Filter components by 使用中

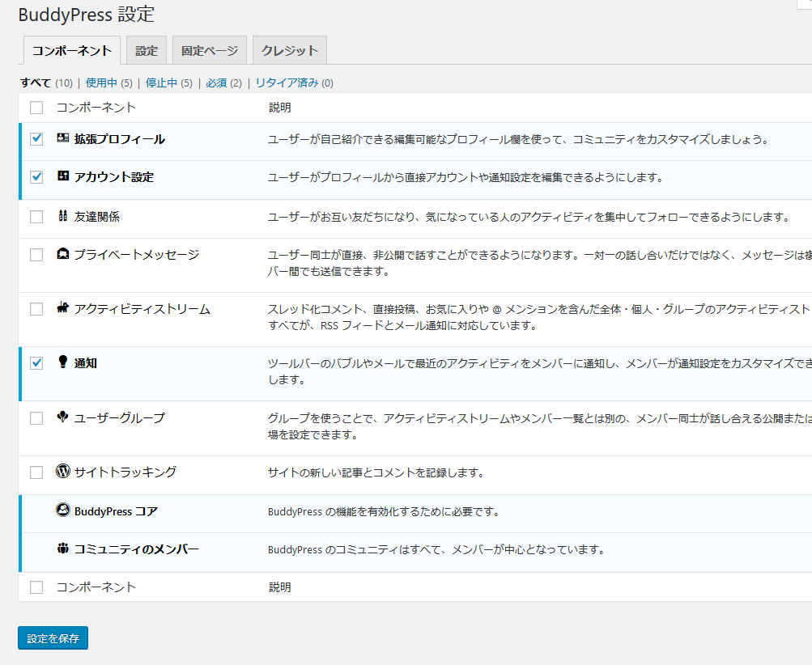[x=101, y=83]
